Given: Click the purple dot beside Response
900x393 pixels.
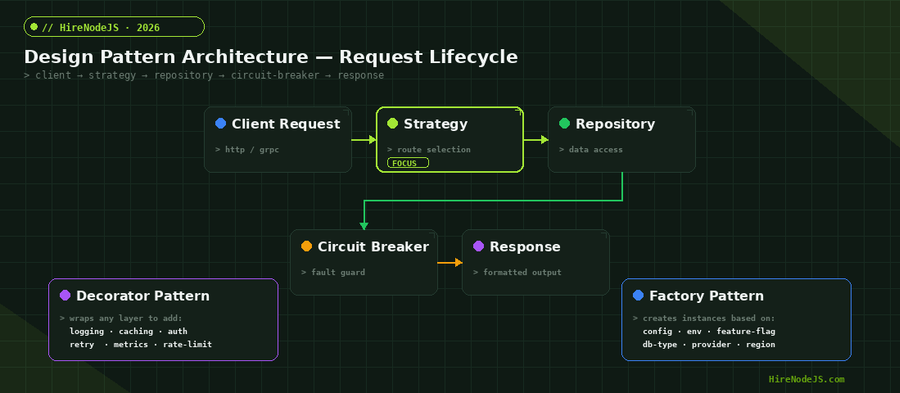Looking at the screenshot, I should (479, 246).
